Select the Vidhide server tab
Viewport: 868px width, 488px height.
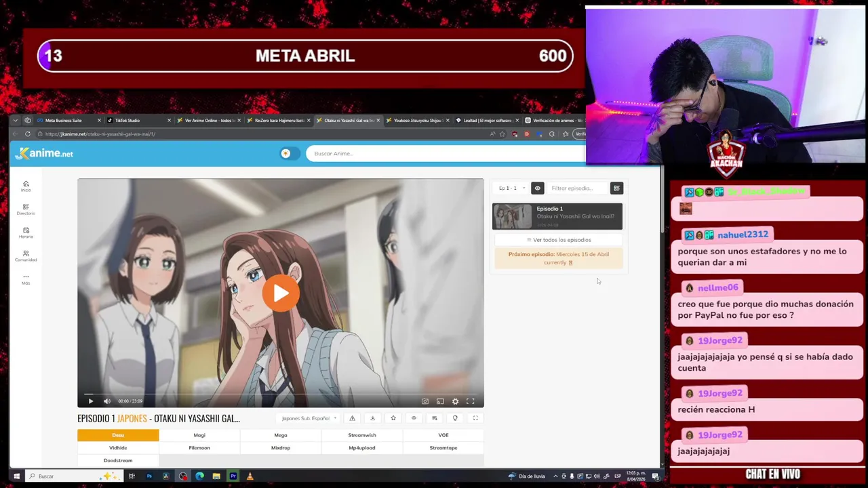tap(118, 448)
